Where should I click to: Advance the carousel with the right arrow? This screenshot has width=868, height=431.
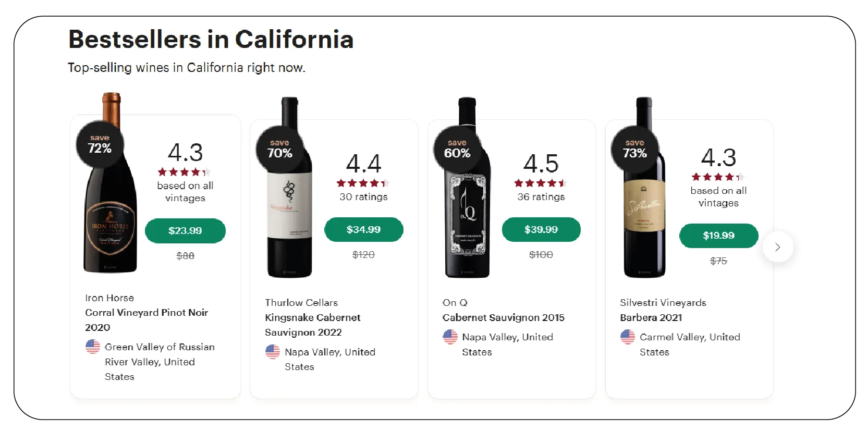tap(778, 247)
